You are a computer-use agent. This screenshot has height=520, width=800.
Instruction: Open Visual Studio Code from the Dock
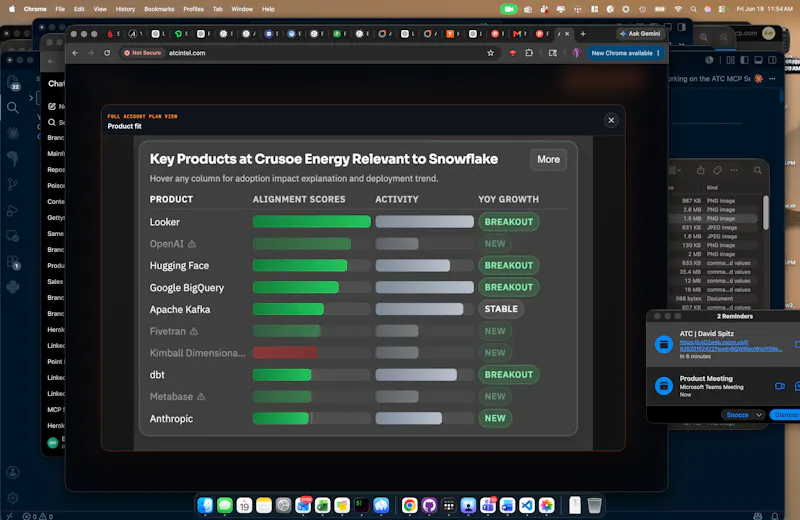(x=527, y=505)
